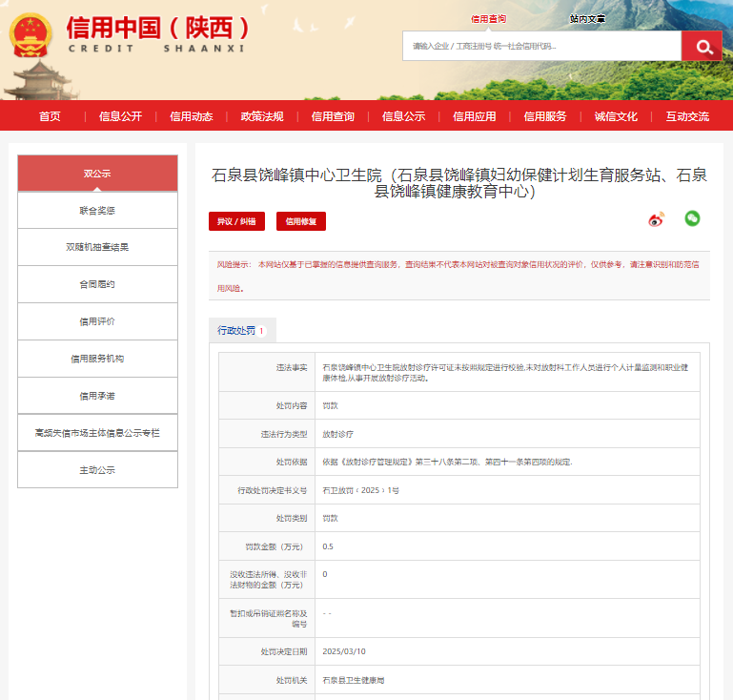Click the 信用中国（陕西） site title
Image resolution: width=733 pixels, height=700 pixels.
[x=157, y=28]
